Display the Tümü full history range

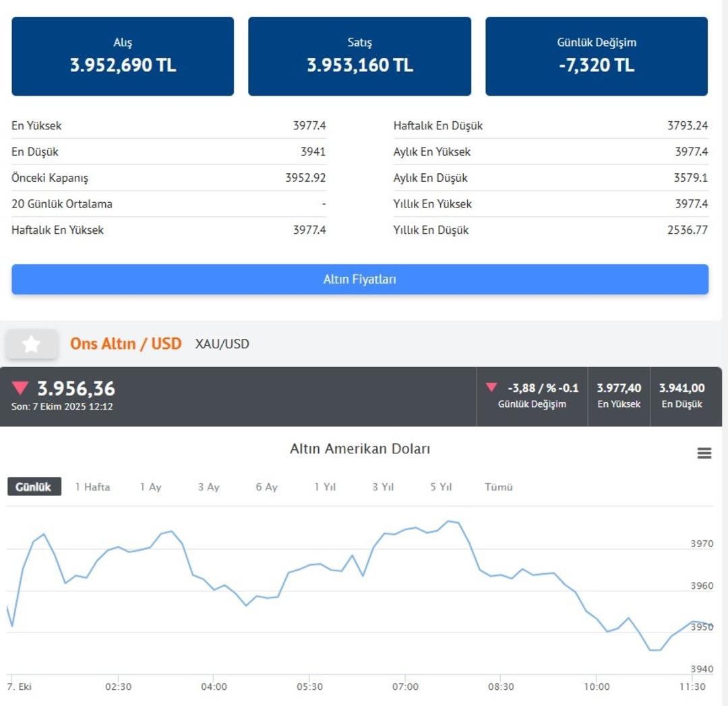coord(499,486)
